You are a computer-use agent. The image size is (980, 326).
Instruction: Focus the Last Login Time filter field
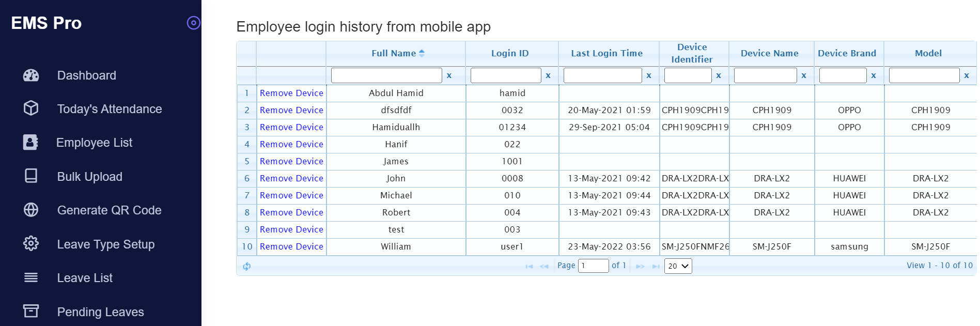[x=603, y=75]
